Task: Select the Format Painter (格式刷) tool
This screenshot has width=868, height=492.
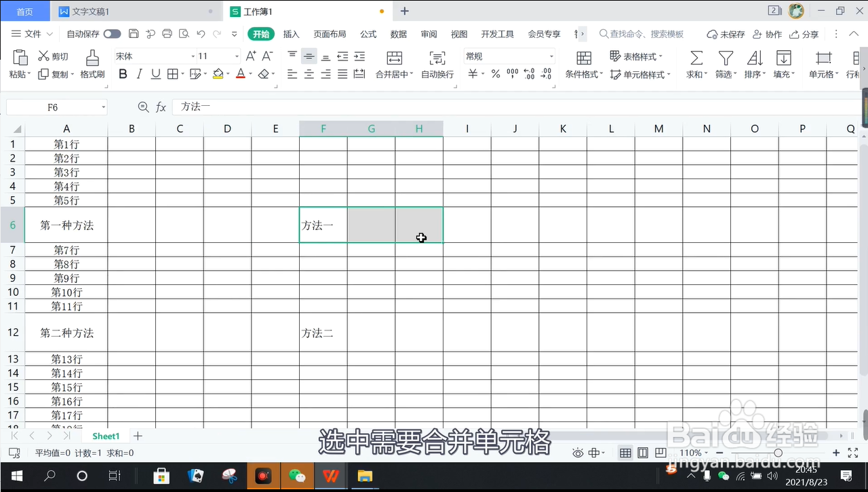Action: (x=92, y=65)
